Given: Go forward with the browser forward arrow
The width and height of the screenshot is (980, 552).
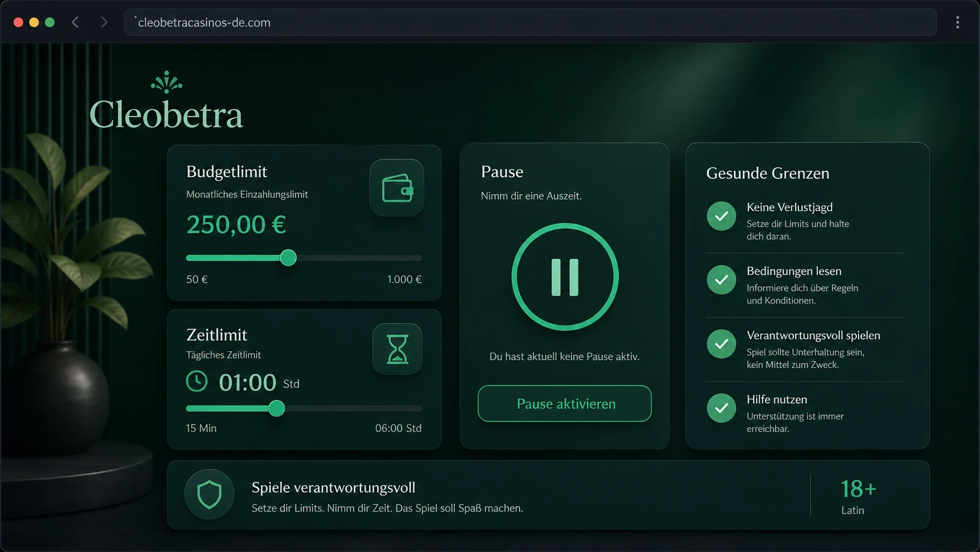Looking at the screenshot, I should click(x=104, y=22).
